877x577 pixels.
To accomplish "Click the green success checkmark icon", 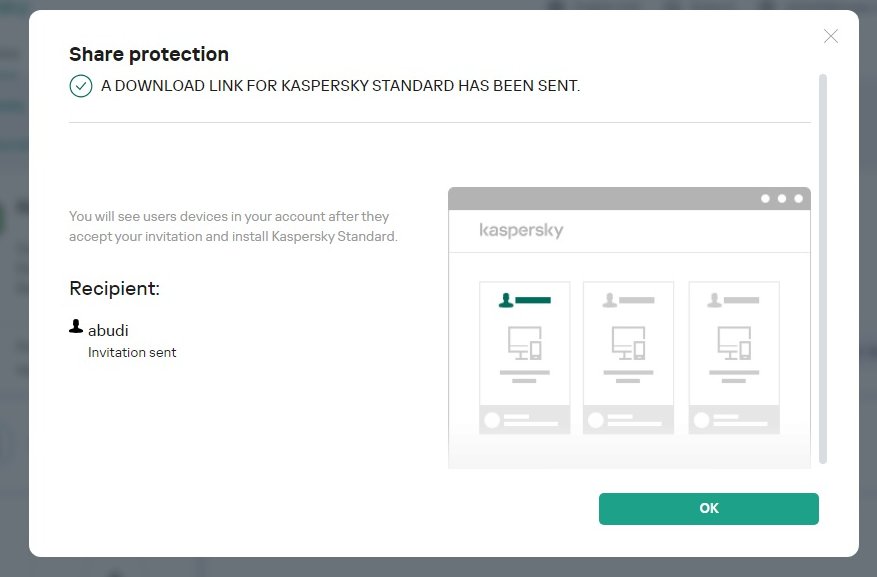I will [81, 86].
